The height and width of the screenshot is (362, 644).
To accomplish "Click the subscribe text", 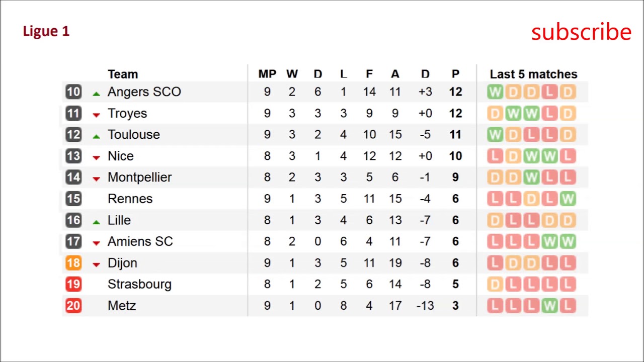I will pos(581,32).
